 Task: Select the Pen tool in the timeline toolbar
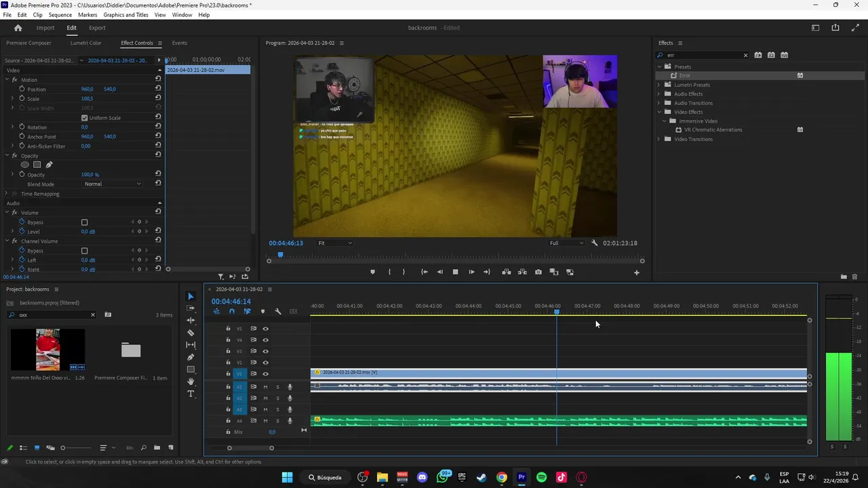click(x=191, y=357)
